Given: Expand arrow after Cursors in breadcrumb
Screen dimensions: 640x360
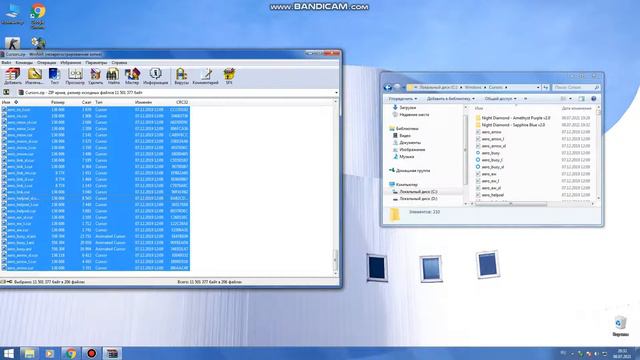Looking at the screenshot, I should coord(506,87).
